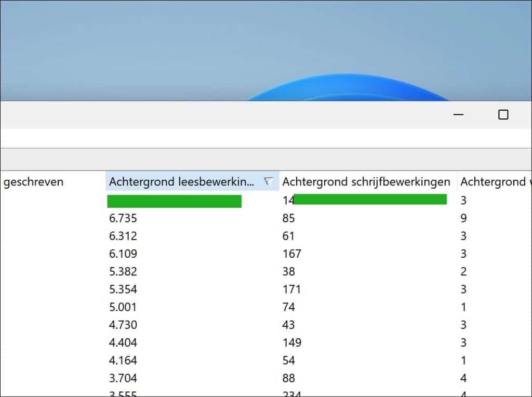Screen dimensions: 532x397
Task: Minimize the window
Action: point(458,115)
